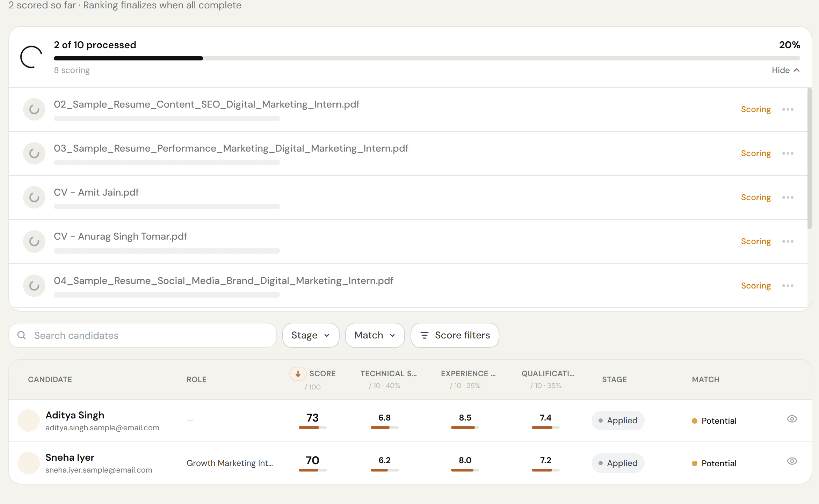Sort by Role column header
This screenshot has width=819, height=504.
[196, 380]
